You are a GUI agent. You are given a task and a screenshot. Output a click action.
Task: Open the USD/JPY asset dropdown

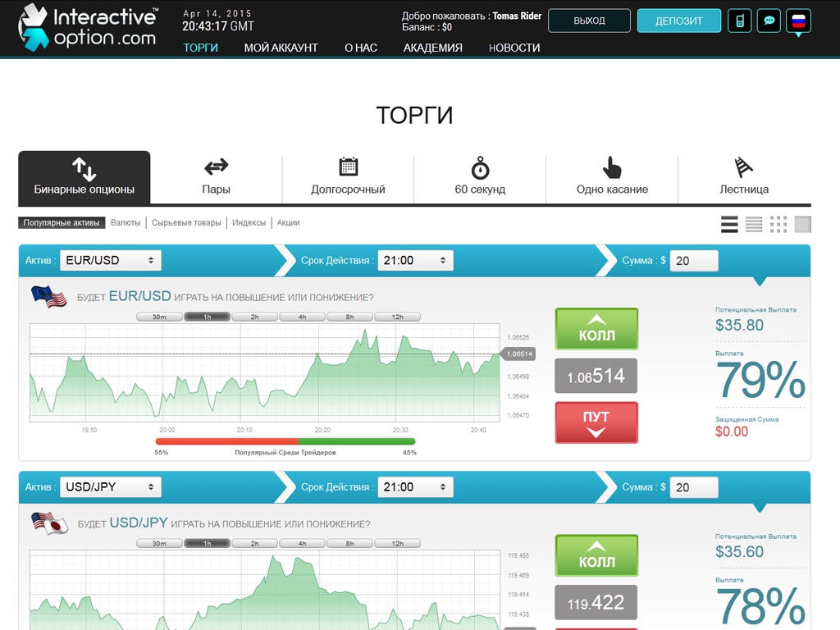click(110, 486)
